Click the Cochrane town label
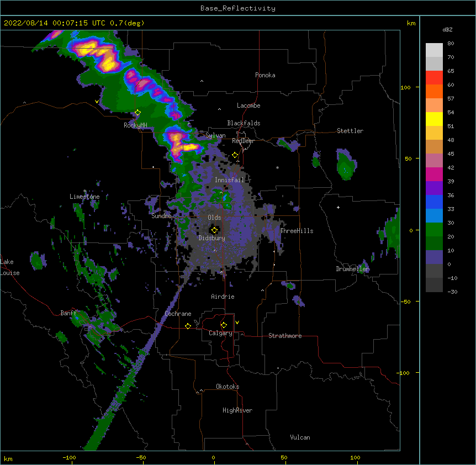Viewport: 476px width, 465px height. (x=178, y=314)
